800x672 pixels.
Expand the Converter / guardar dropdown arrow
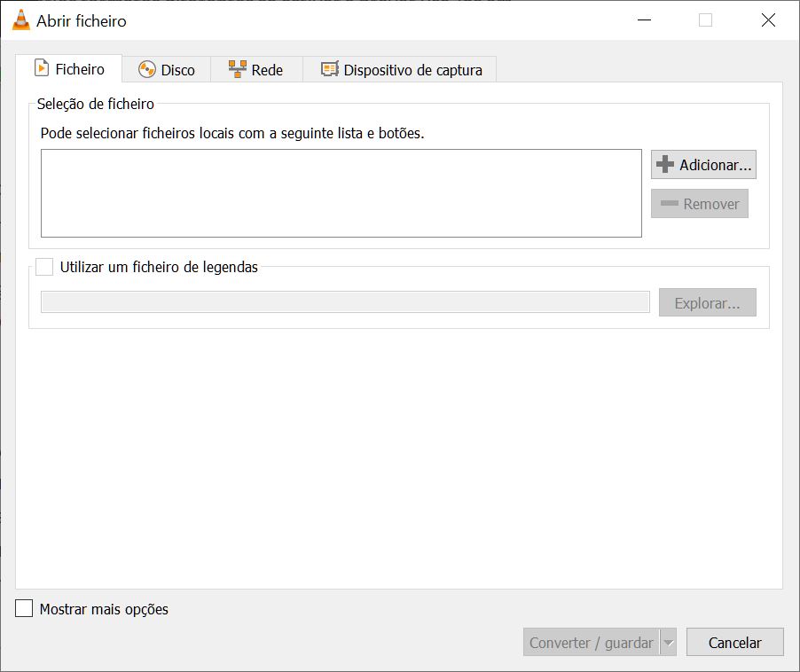point(669,643)
